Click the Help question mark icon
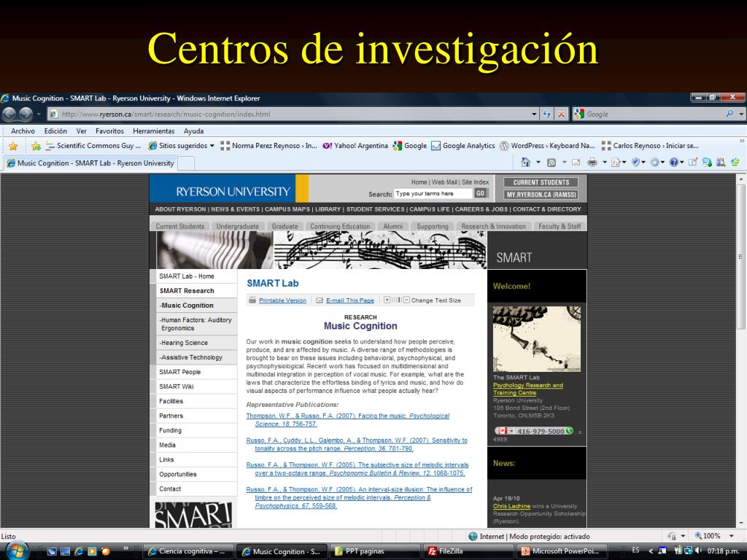This screenshot has width=747, height=560. click(x=673, y=163)
